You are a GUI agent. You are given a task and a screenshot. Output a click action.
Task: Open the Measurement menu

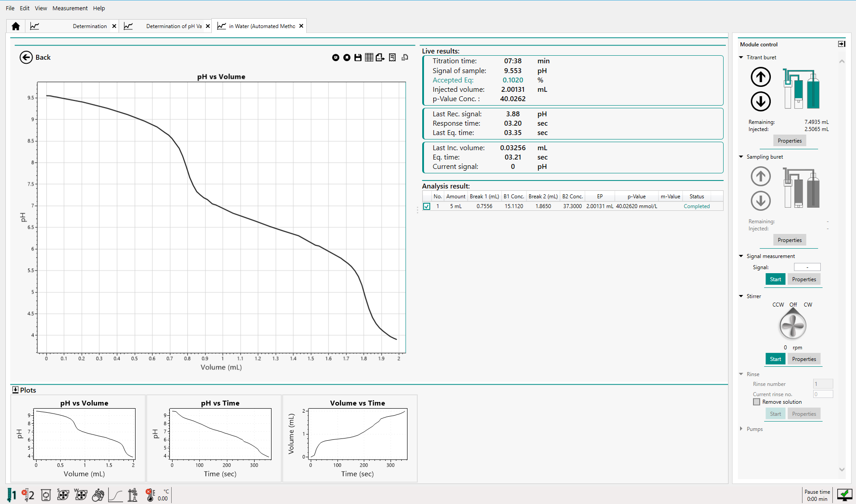point(70,8)
